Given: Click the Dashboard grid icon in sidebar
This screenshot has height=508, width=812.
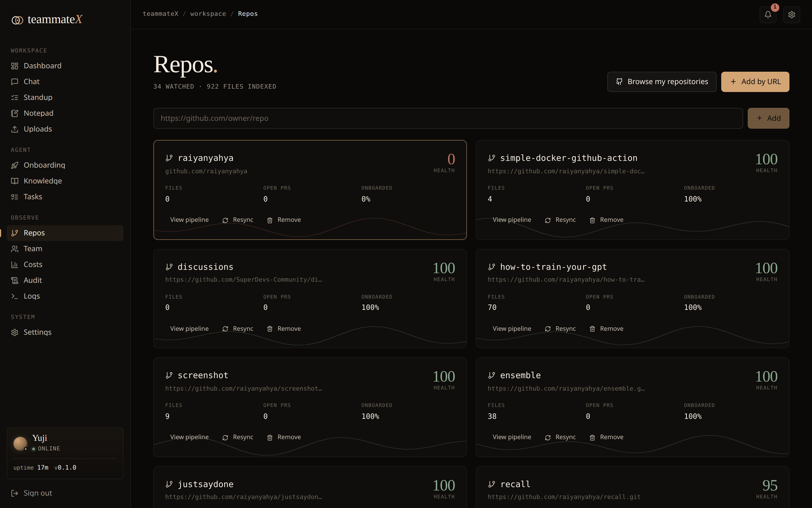Looking at the screenshot, I should point(14,66).
